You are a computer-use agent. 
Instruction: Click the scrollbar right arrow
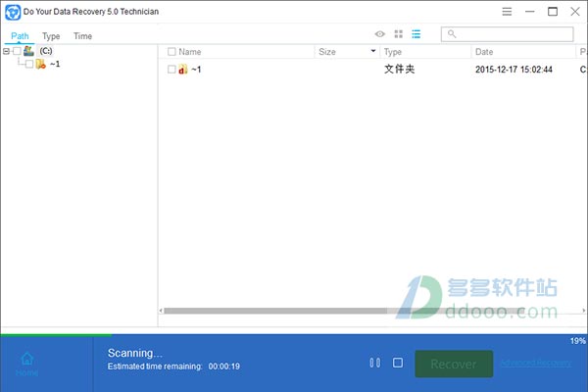[x=583, y=311]
